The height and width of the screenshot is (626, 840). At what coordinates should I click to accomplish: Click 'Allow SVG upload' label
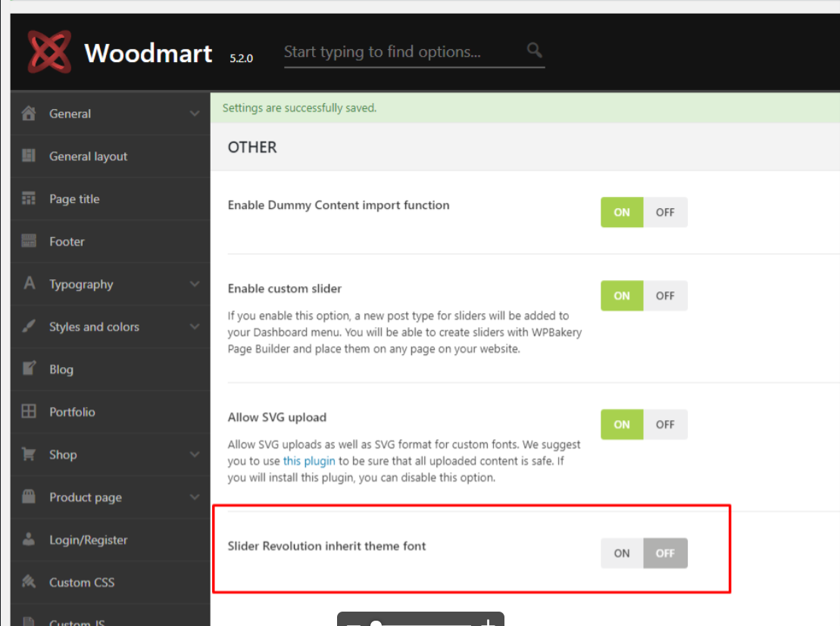tap(277, 417)
